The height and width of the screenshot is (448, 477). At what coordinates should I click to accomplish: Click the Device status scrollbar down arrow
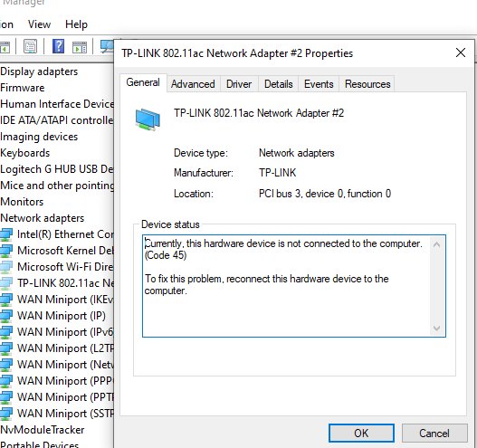coord(437,329)
